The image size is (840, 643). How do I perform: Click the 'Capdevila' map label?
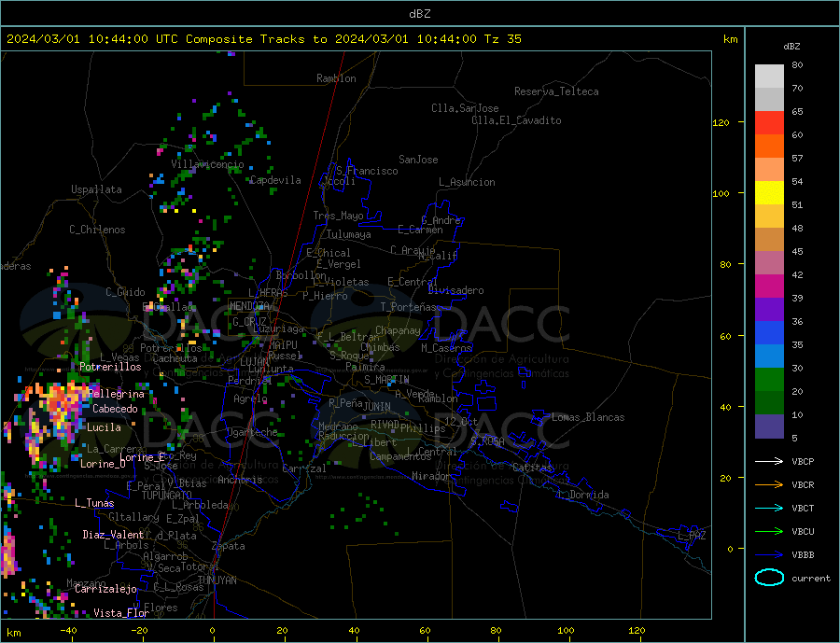(276, 180)
